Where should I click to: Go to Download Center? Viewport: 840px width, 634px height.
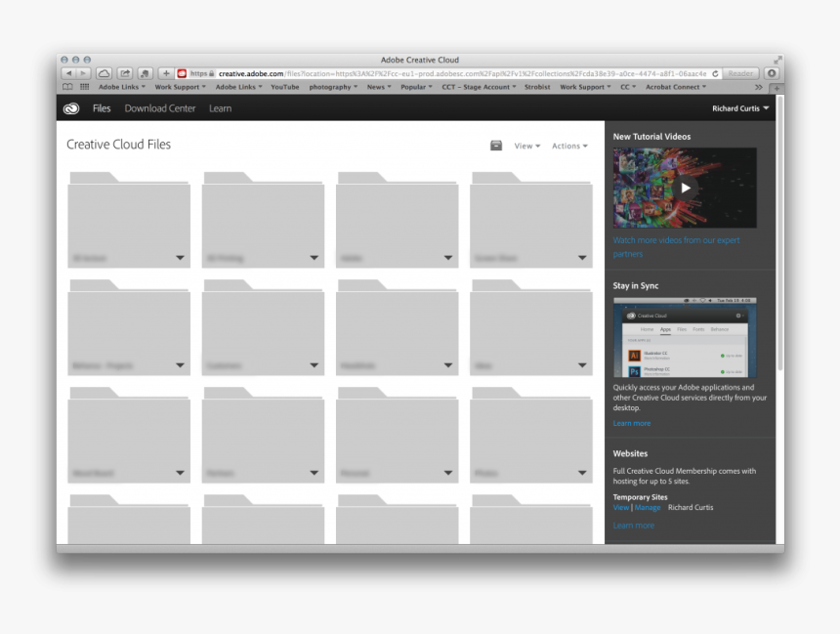pos(160,108)
